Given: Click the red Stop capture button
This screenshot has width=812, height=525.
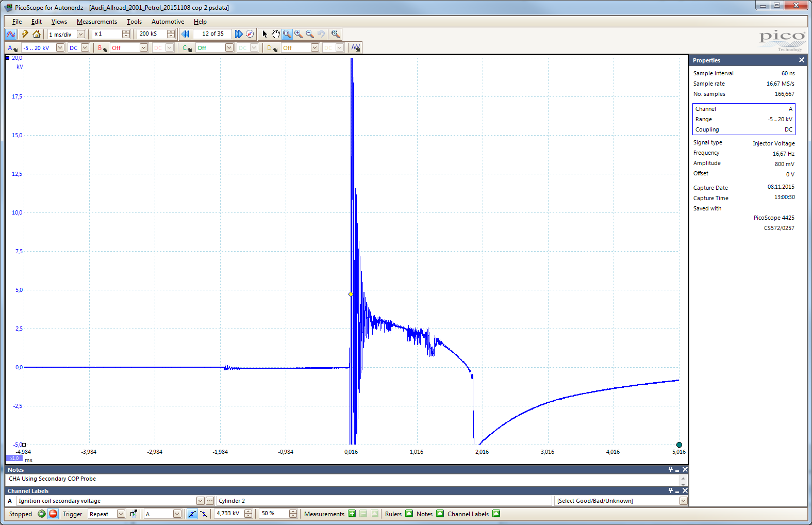Looking at the screenshot, I should coord(53,514).
